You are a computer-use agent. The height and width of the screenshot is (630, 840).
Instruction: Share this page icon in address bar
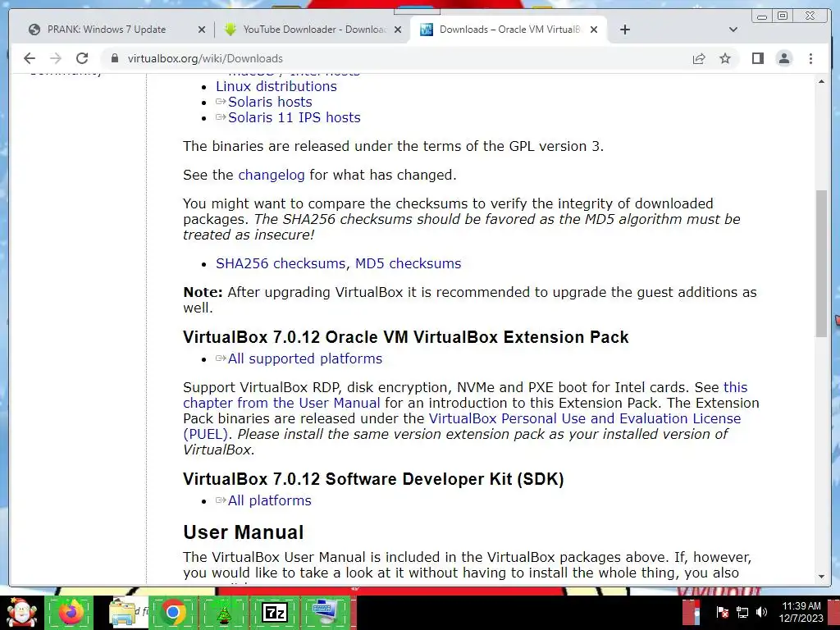699,58
